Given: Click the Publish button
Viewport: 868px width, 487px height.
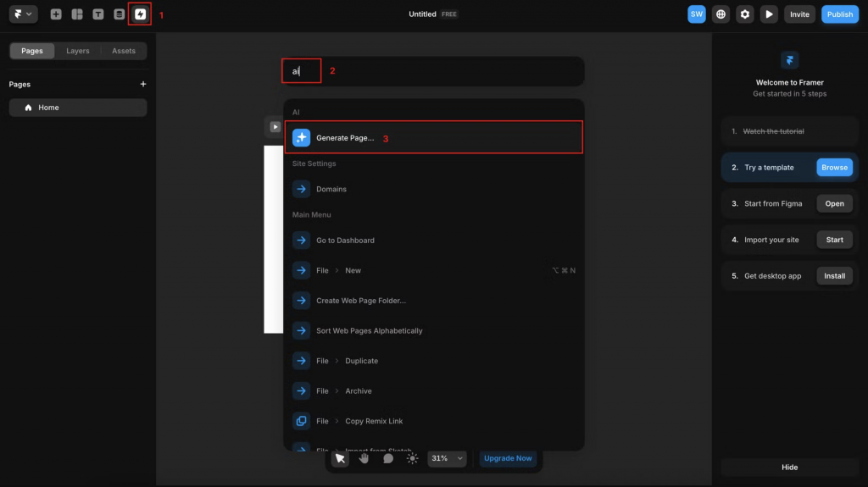Looking at the screenshot, I should click(x=840, y=14).
